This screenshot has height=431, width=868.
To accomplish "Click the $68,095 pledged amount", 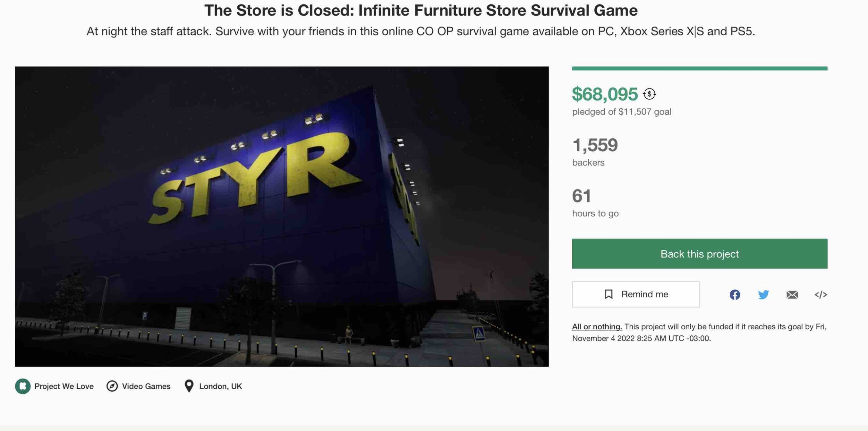I will [x=605, y=94].
